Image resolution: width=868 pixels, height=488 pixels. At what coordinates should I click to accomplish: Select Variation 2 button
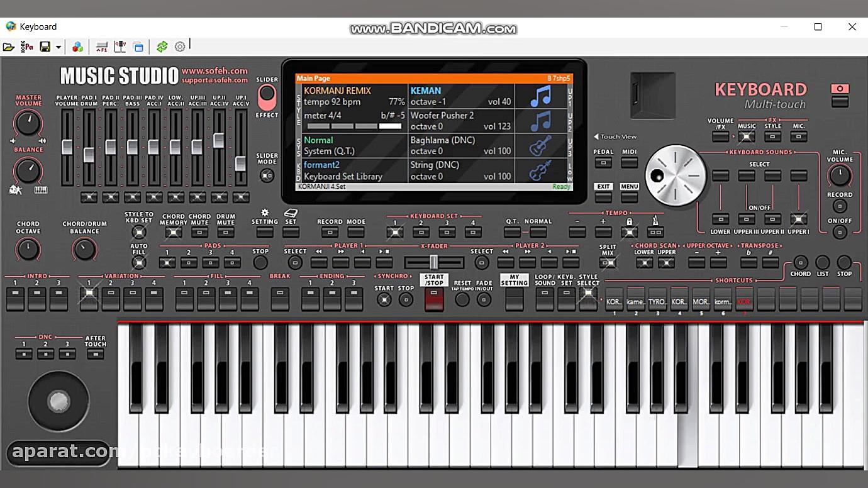pyautogui.click(x=111, y=299)
